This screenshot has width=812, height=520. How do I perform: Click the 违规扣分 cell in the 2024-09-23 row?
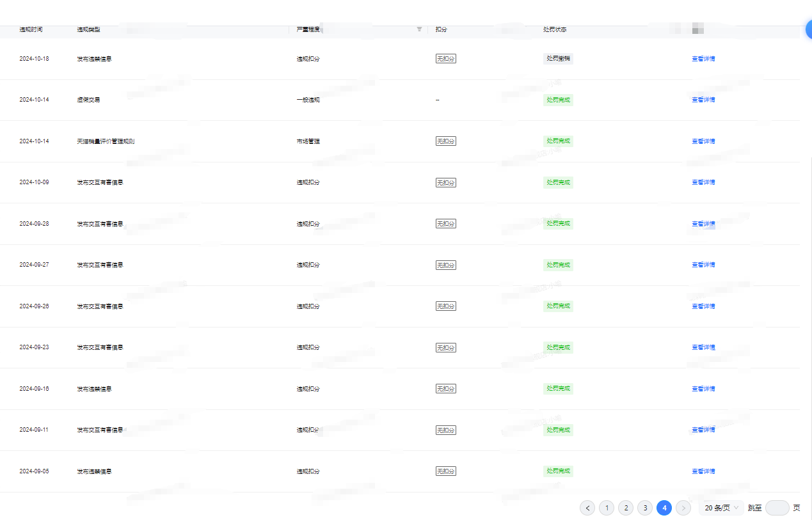[308, 347]
